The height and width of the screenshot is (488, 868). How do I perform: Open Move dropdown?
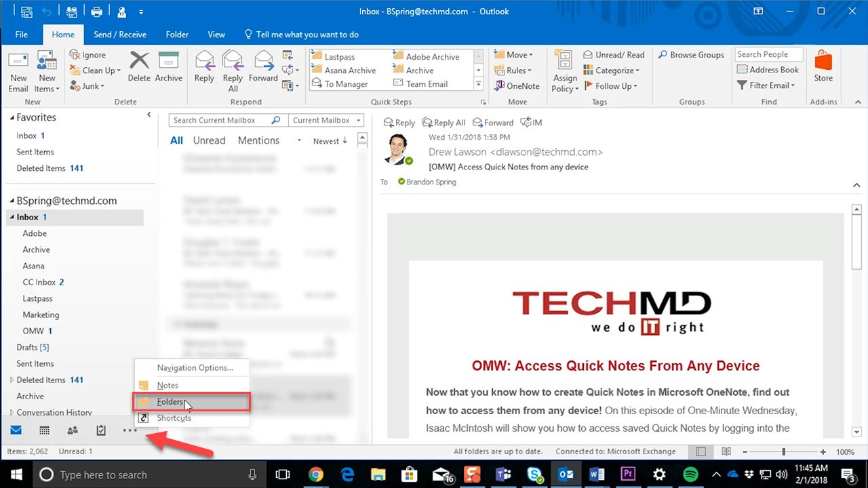point(513,55)
